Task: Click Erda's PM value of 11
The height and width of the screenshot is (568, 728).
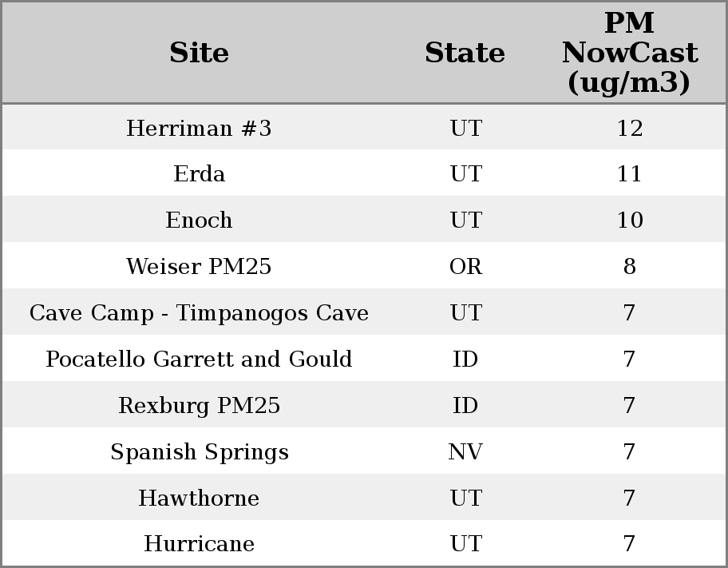Action: [629, 174]
